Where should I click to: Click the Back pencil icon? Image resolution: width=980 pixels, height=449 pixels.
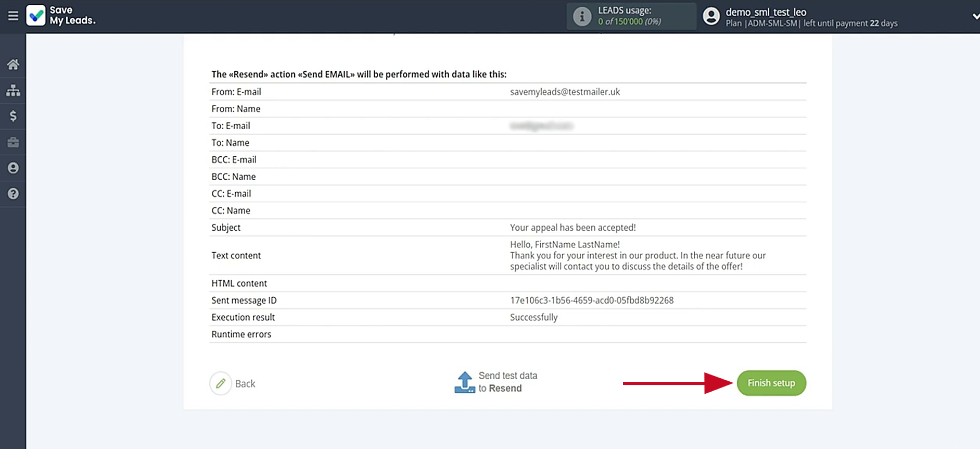point(221,383)
